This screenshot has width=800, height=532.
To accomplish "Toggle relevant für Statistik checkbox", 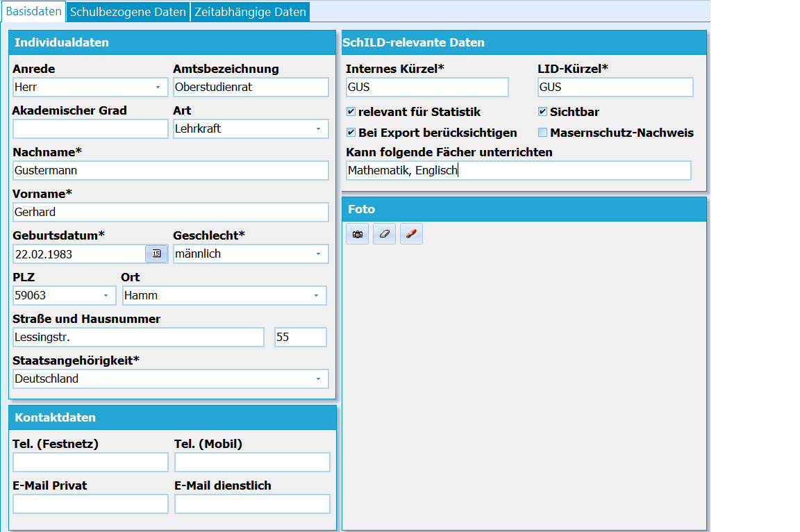I will (351, 112).
